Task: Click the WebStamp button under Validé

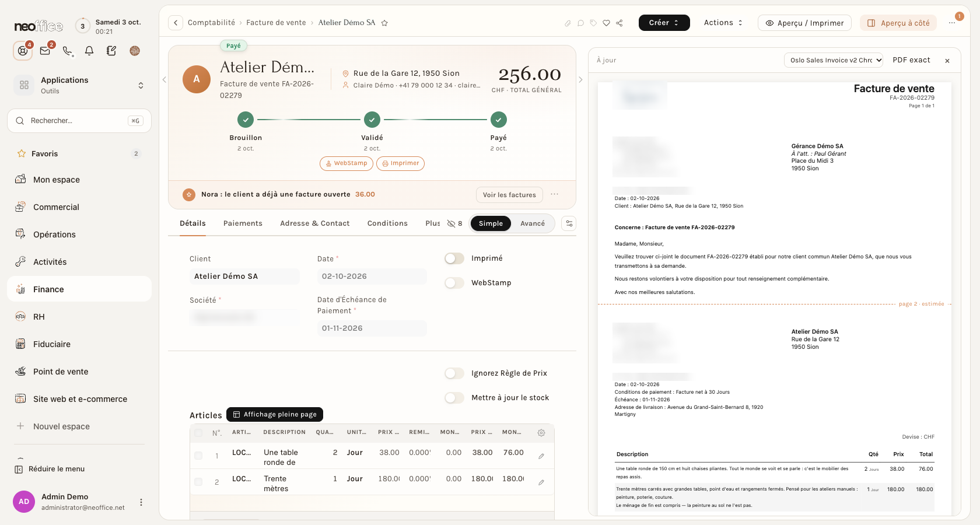Action: [345, 163]
